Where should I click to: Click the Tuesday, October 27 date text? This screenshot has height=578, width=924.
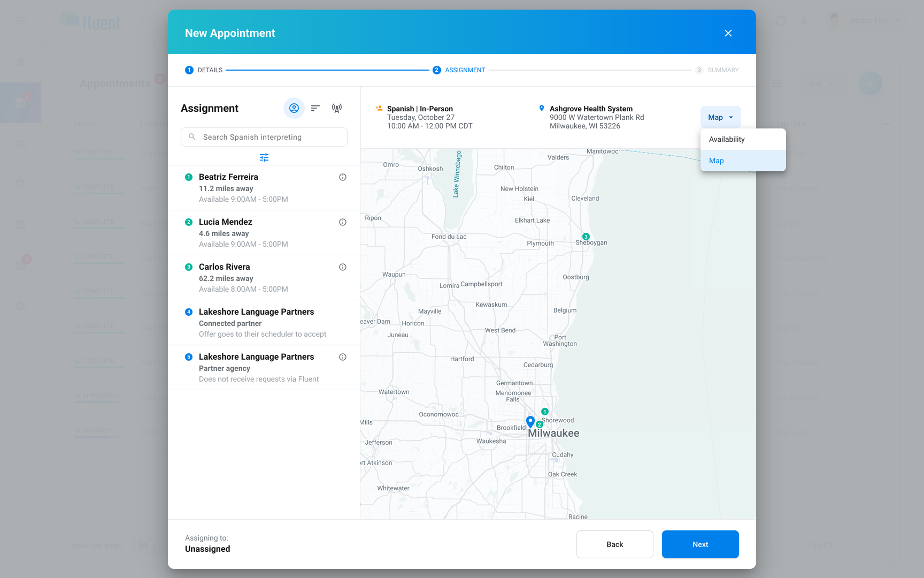pos(421,117)
